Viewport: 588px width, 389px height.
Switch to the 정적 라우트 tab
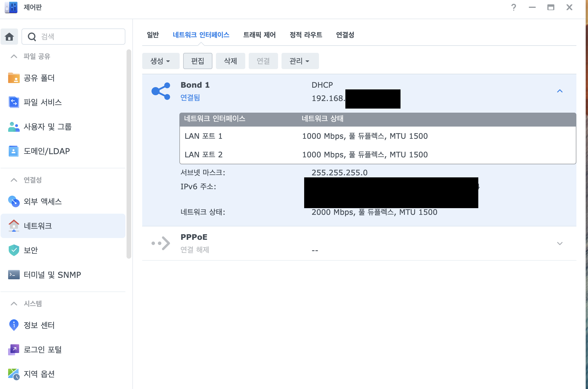pos(306,35)
